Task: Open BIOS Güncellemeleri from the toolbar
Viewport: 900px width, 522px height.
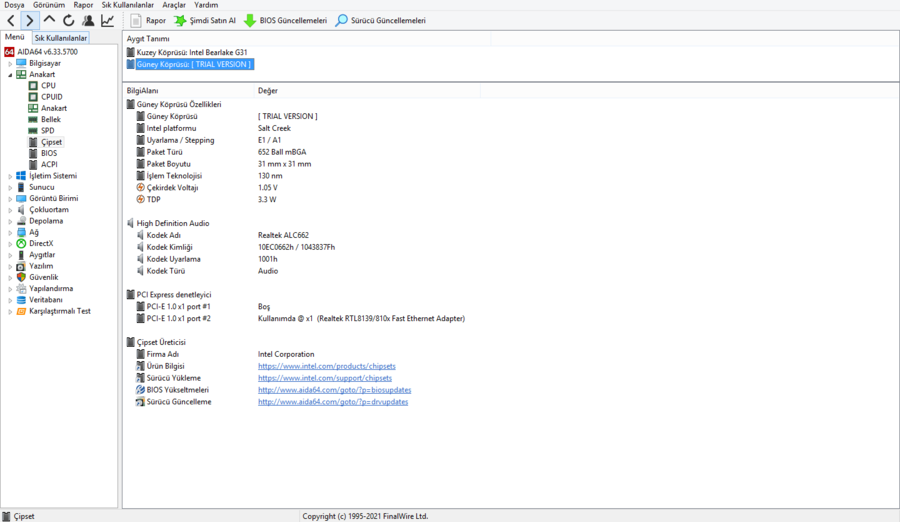Action: [285, 21]
